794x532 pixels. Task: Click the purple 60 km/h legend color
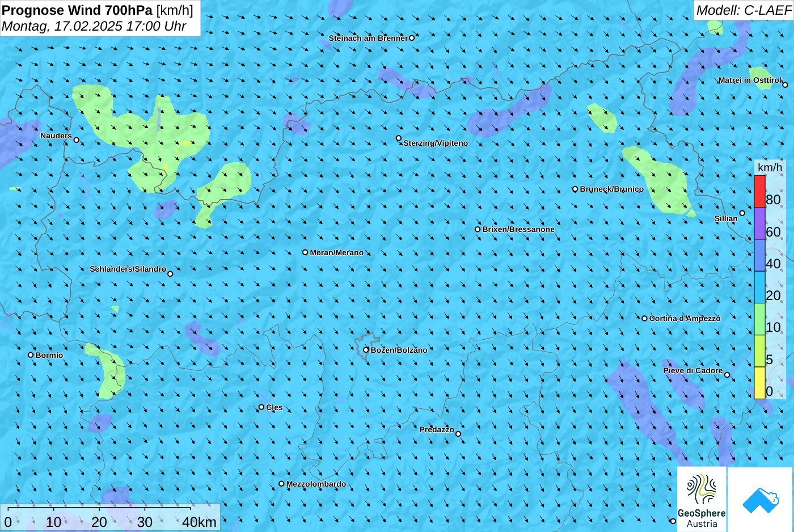pos(759,223)
